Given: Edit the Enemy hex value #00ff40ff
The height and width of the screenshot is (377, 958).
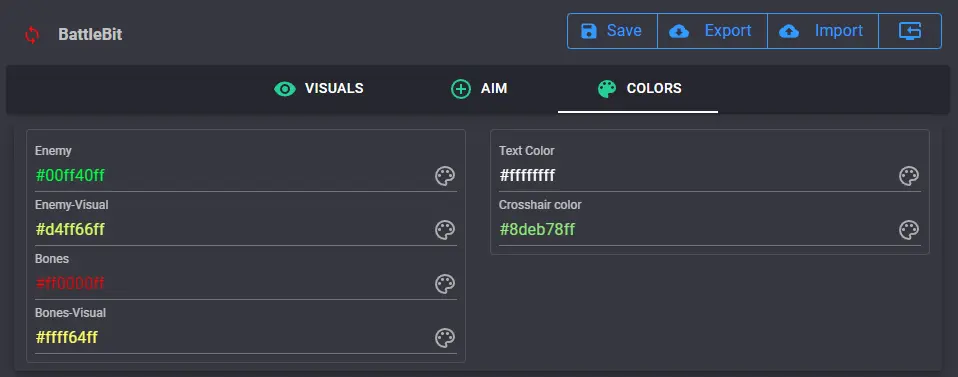Looking at the screenshot, I should (x=232, y=176).
